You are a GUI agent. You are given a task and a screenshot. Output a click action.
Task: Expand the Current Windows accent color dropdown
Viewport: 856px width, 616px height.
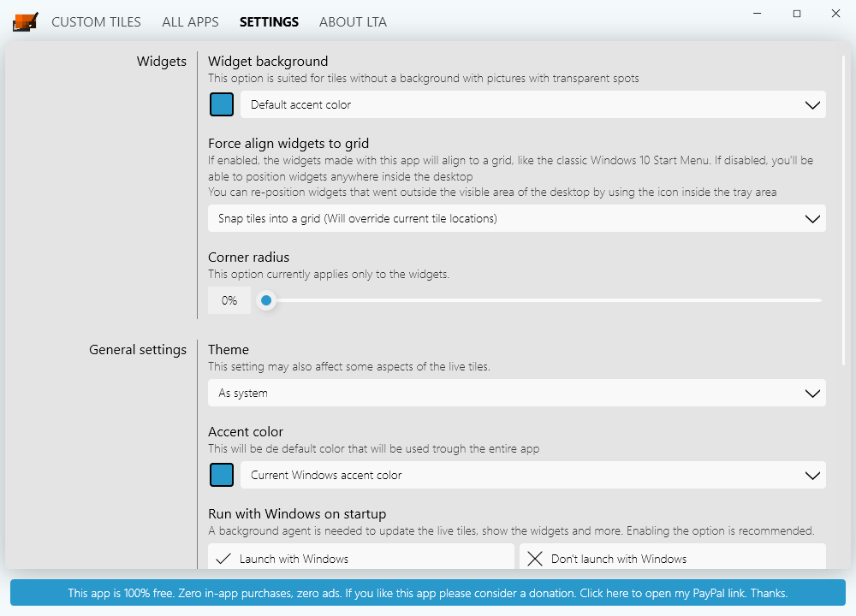point(532,475)
